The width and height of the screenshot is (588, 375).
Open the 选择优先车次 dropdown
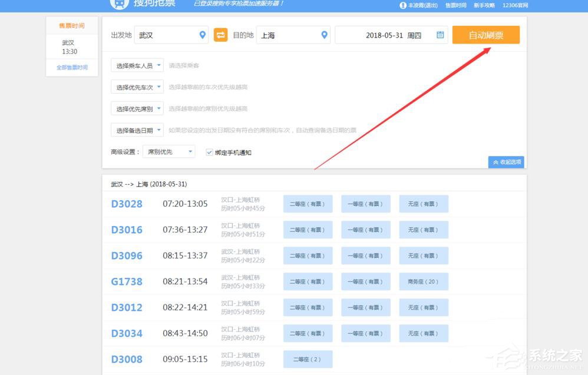(137, 87)
